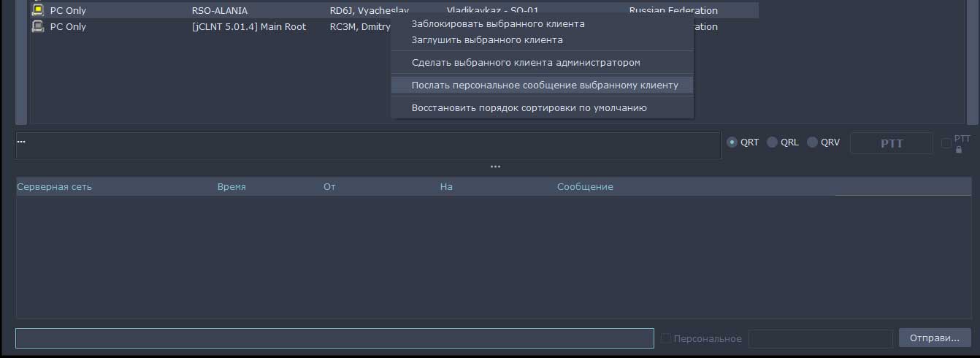This screenshot has width=980, height=358.
Task: Choose Восстановить порядок сортировки по умолчанию
Action: tap(542, 107)
